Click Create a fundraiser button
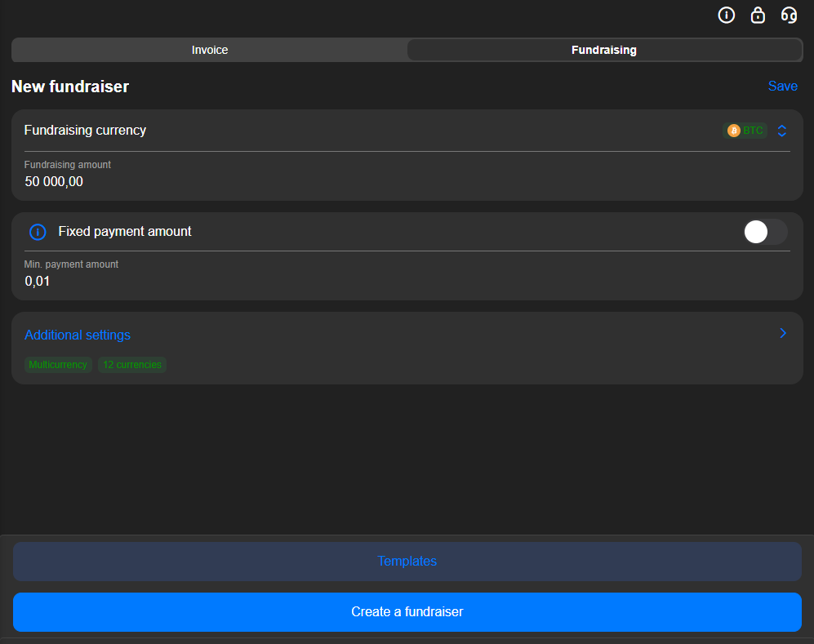The image size is (814, 644). (407, 612)
